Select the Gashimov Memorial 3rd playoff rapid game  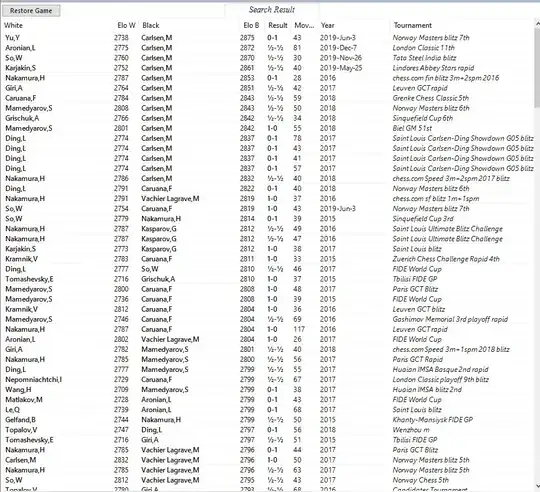pyautogui.click(x=267, y=319)
